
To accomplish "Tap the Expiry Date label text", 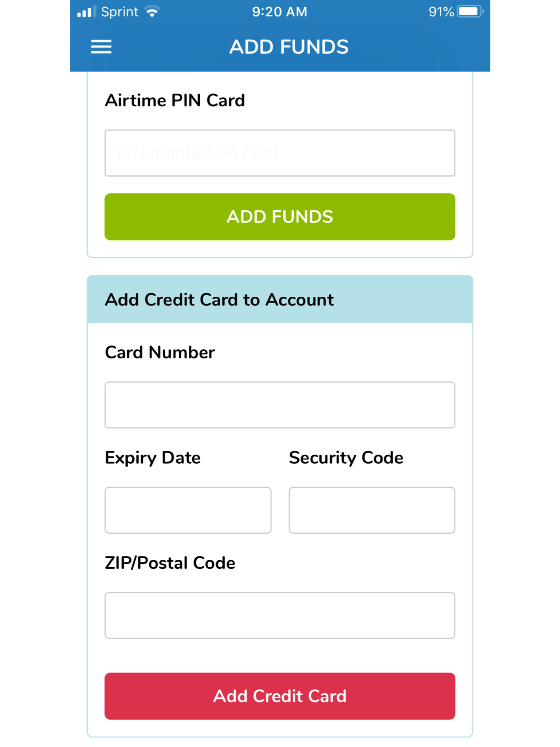I will click(x=153, y=458).
